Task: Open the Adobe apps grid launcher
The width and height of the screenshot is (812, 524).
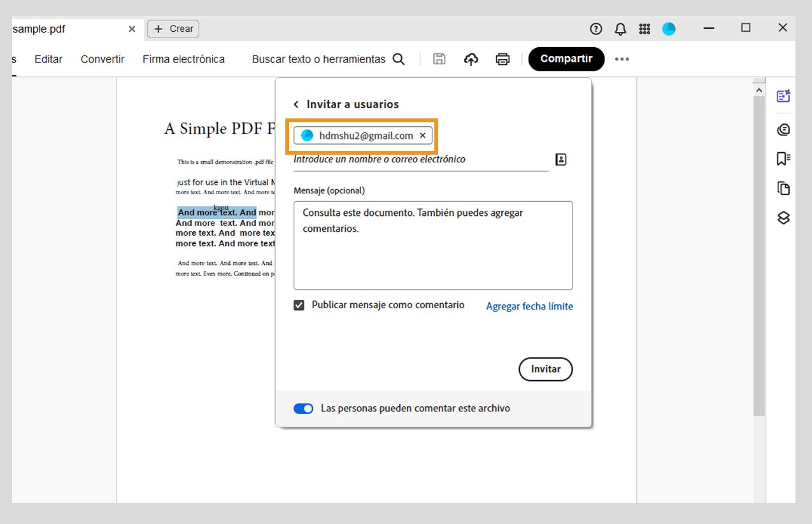Action: 644,29
